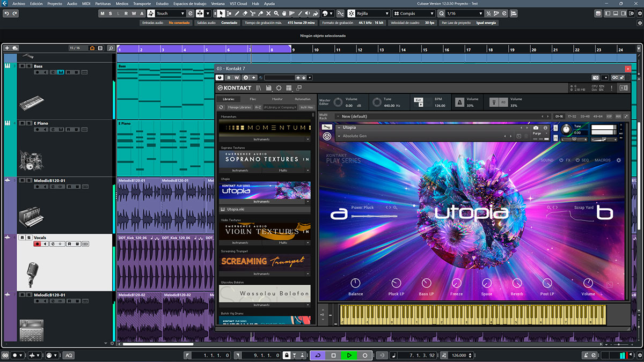Open Utopia settings cog near MACROS
This screenshot has height=362, width=644.
coord(618,160)
